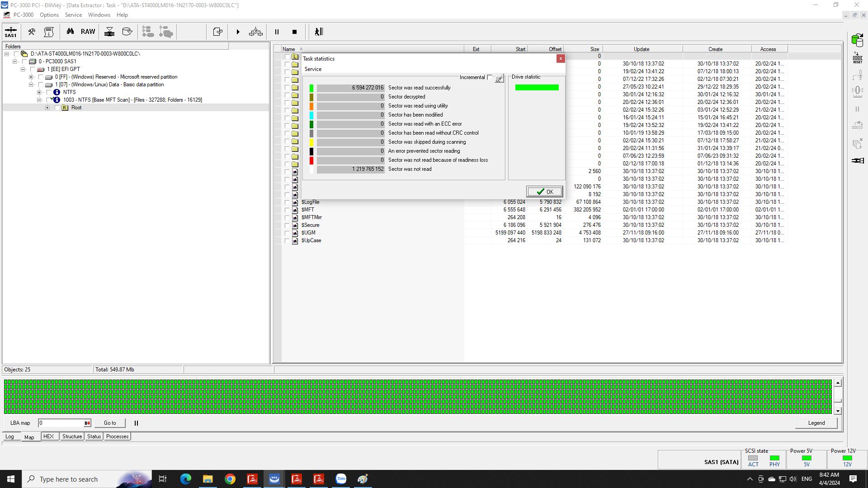The width and height of the screenshot is (868, 488).
Task: Pause the task in the top toolbar
Action: (x=277, y=32)
